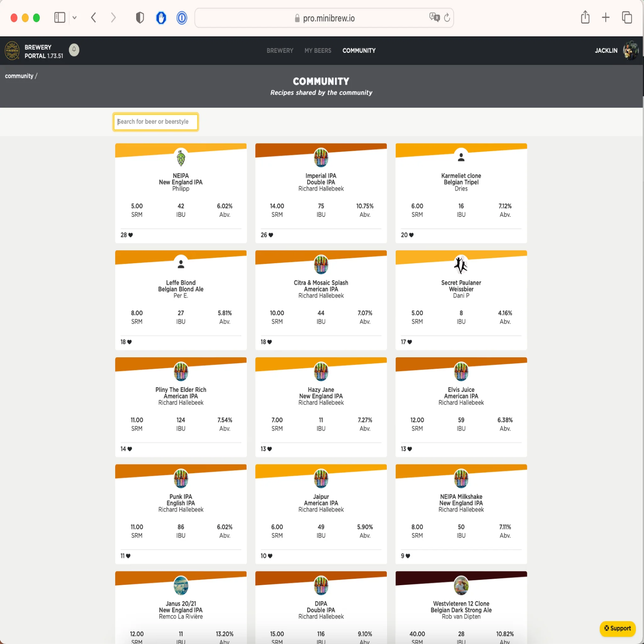Image resolution: width=644 pixels, height=644 pixels.
Task: Click the notification bell icon
Action: click(74, 50)
